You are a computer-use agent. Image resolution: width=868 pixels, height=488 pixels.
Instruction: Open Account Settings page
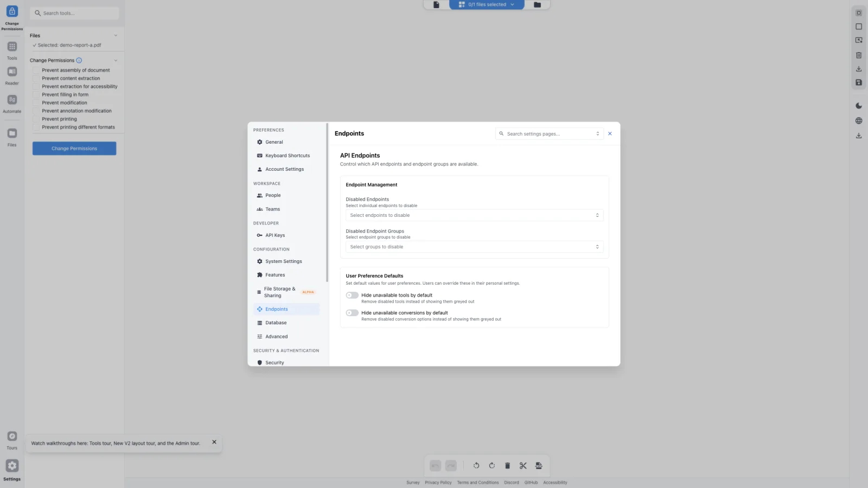pyautogui.click(x=286, y=169)
